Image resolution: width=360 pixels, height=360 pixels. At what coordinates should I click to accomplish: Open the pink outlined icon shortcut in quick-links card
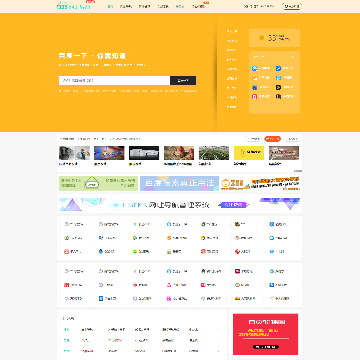pyautogui.click(x=255, y=97)
